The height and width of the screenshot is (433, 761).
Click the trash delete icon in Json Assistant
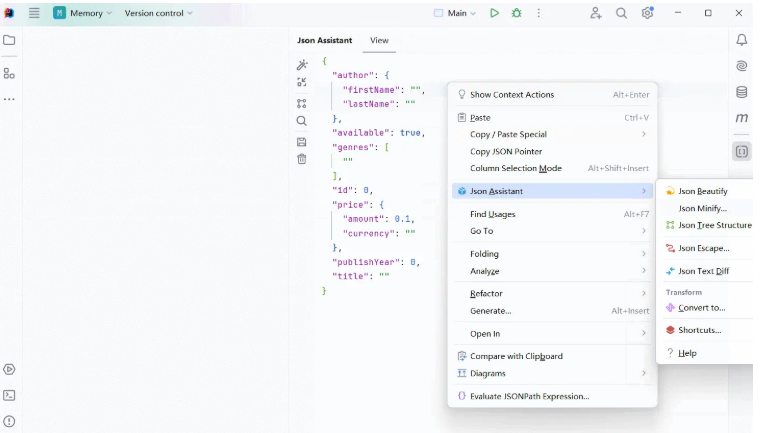[302, 159]
